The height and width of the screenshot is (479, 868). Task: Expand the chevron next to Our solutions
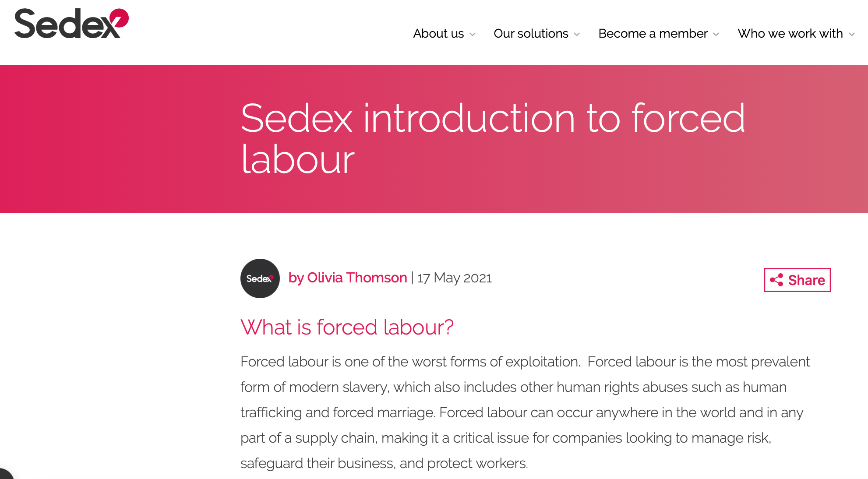pyautogui.click(x=577, y=34)
